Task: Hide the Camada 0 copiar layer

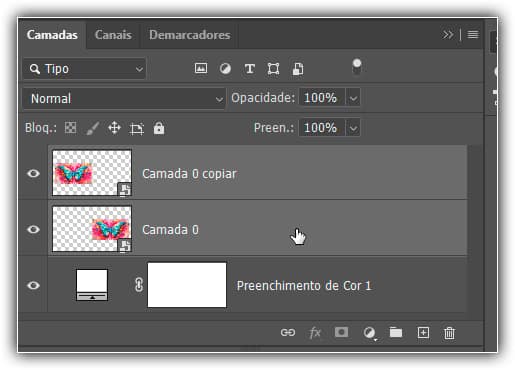Action: point(33,173)
